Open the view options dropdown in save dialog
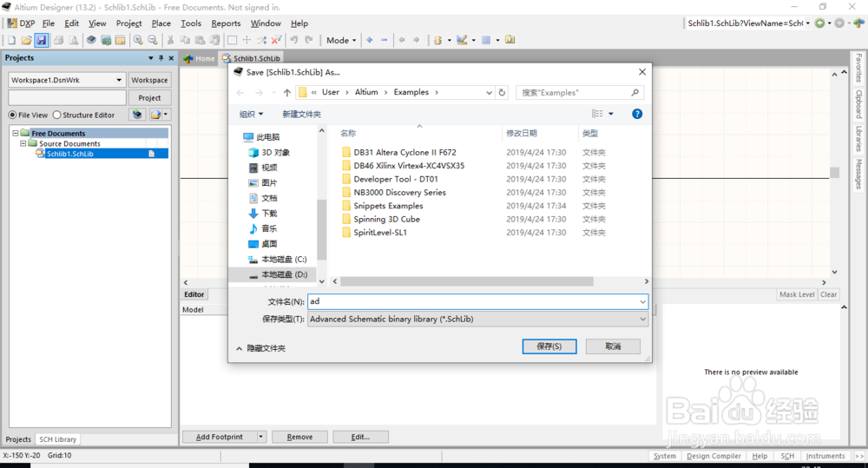This screenshot has width=868, height=468. click(x=611, y=114)
